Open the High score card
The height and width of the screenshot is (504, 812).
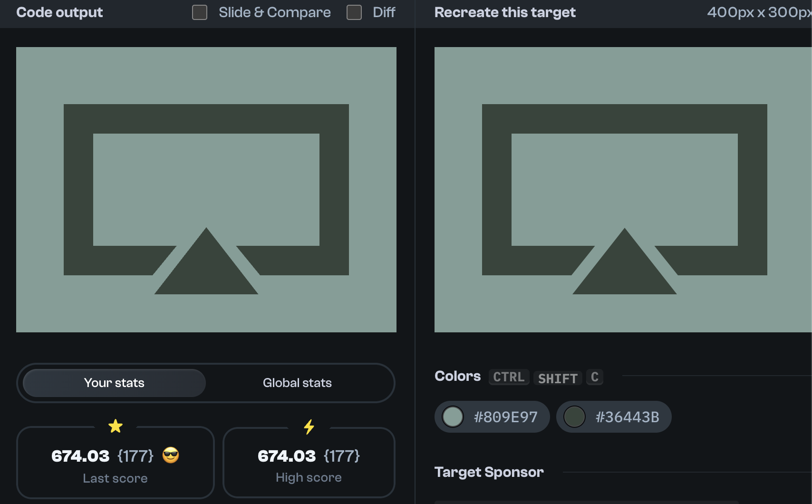309,462
